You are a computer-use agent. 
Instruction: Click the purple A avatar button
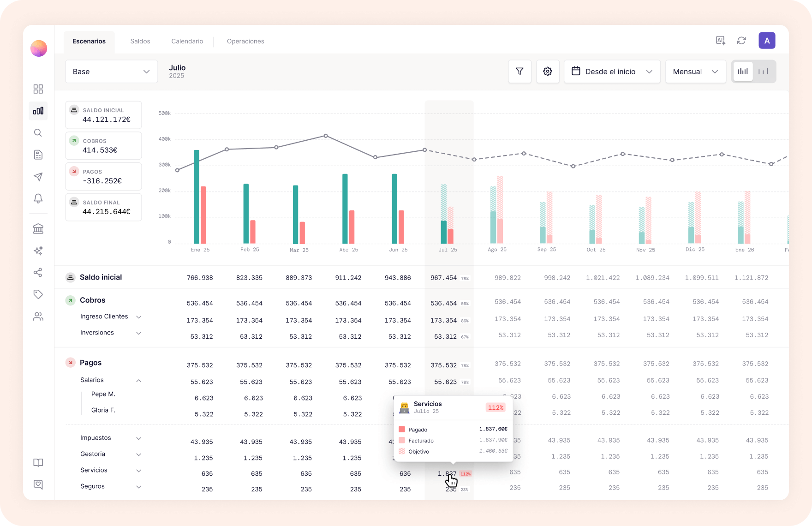(x=767, y=40)
